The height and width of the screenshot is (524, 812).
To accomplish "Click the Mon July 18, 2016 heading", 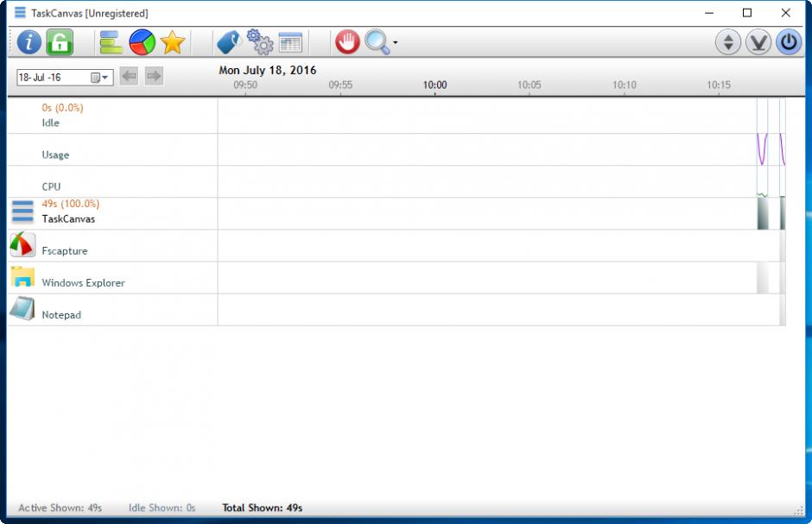I will point(267,70).
